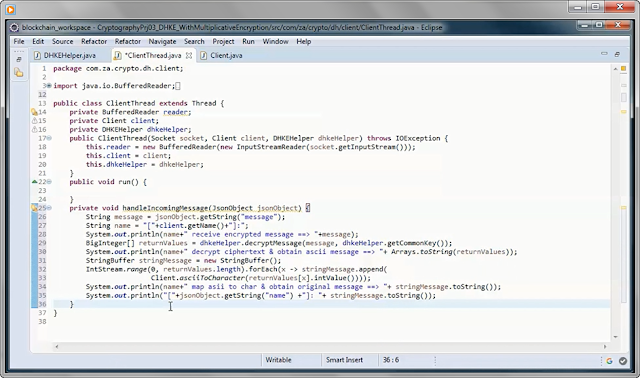Viewport: 640px width, 378px height.
Task: Restore the collapsed view icon in left trim
Action: 18,60
